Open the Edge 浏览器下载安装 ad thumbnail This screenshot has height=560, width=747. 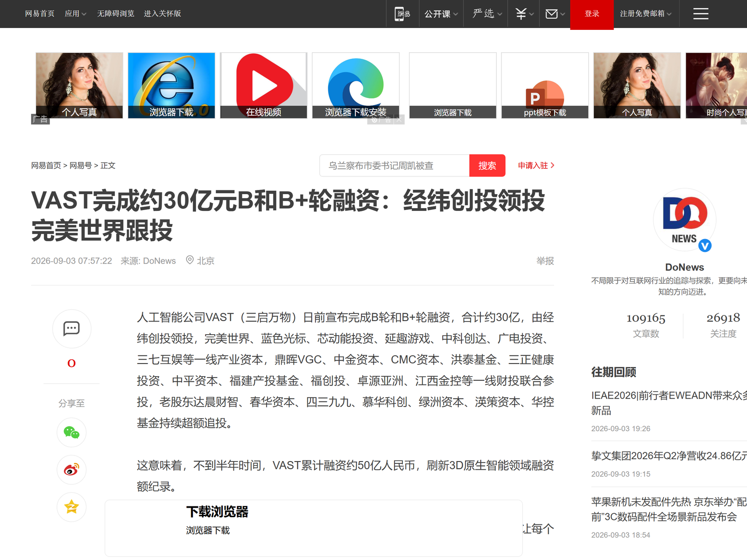coord(356,85)
